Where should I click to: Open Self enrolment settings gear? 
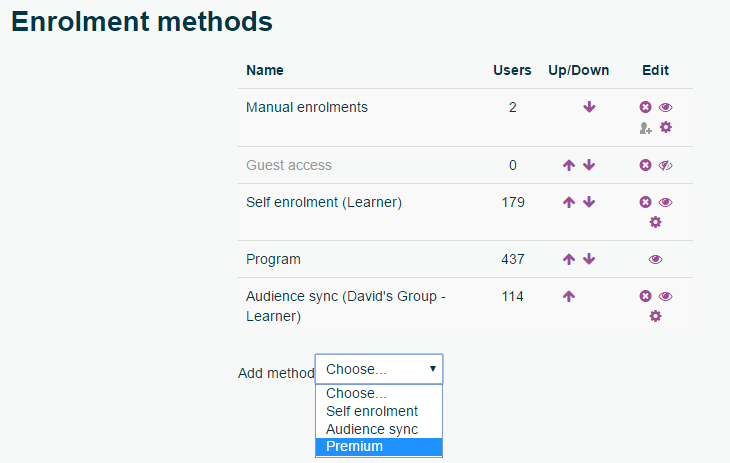656,222
